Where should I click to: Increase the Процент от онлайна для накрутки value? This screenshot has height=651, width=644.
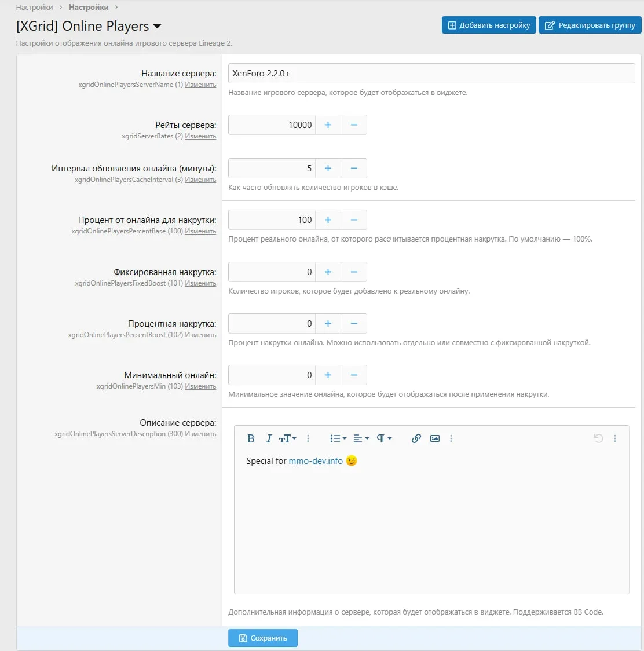tap(328, 220)
